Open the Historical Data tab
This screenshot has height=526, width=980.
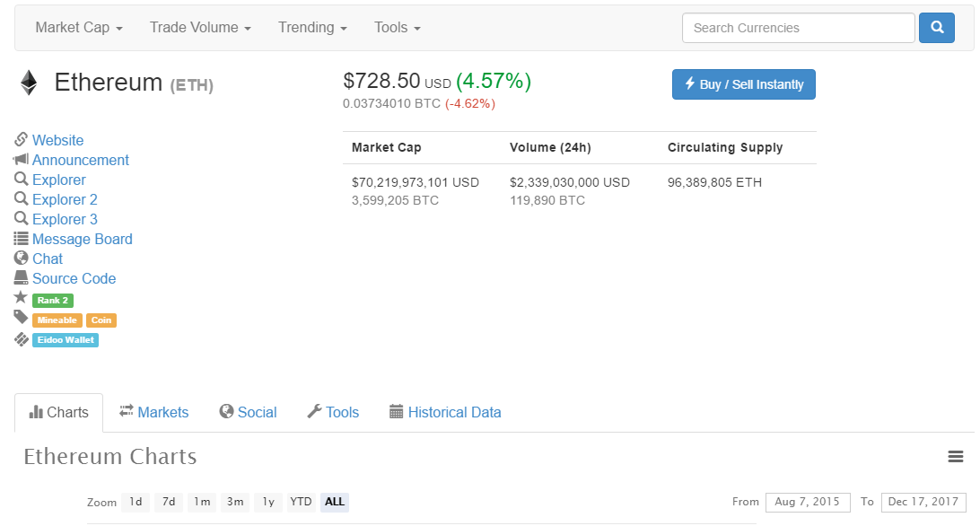(446, 412)
